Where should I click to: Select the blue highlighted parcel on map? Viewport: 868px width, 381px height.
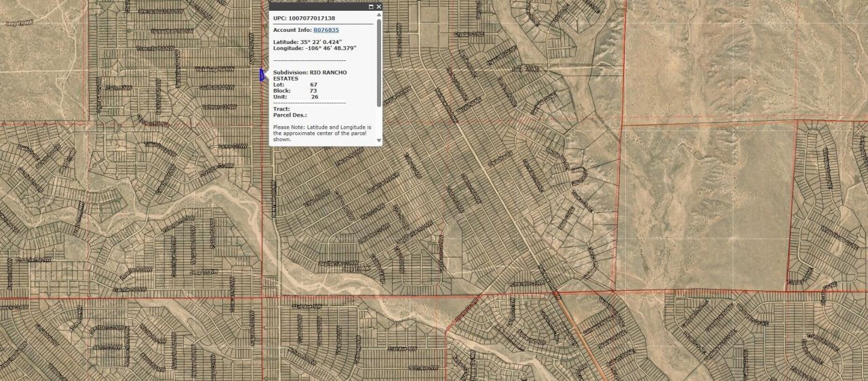click(x=262, y=75)
